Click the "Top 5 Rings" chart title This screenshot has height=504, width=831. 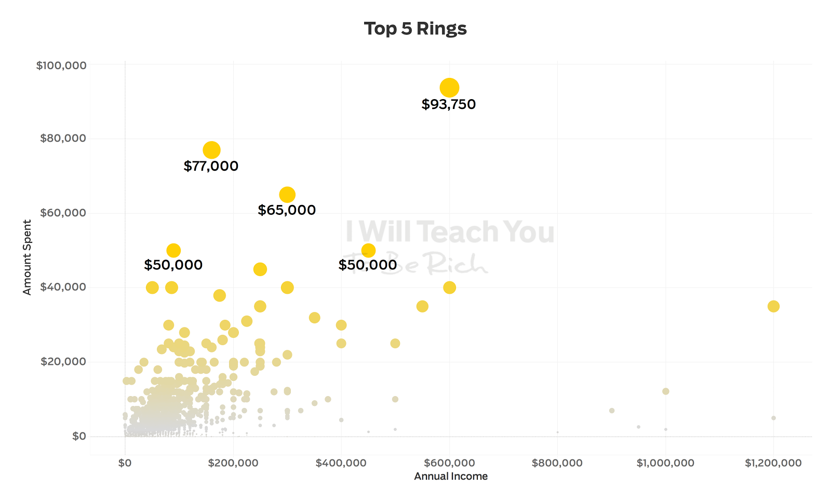(x=415, y=29)
